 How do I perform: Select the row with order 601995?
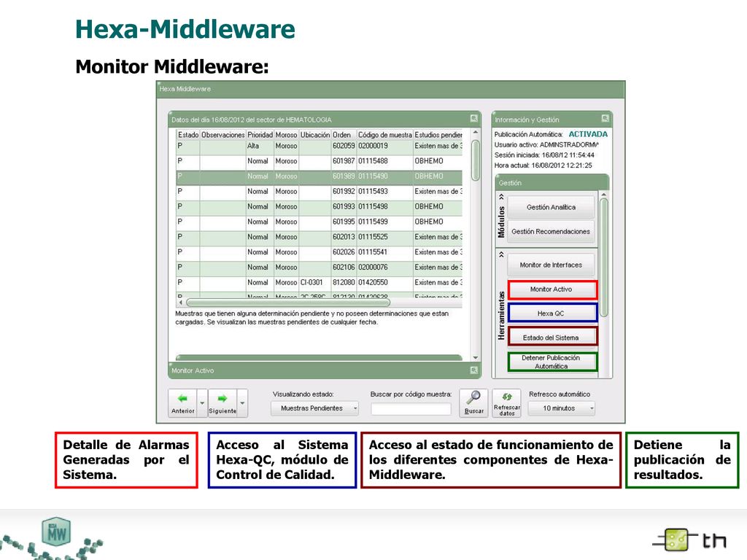click(320, 222)
